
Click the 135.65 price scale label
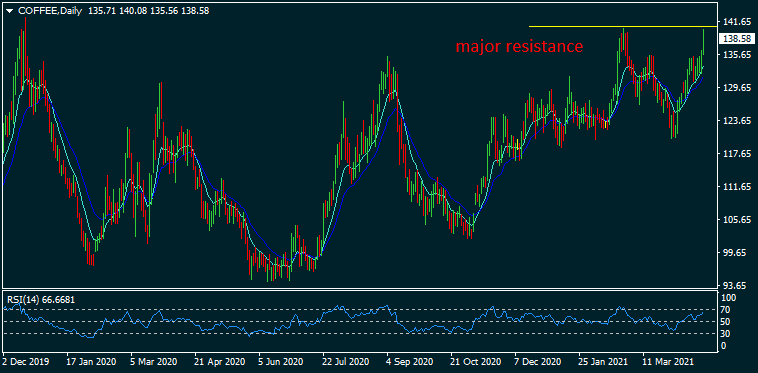[x=737, y=55]
